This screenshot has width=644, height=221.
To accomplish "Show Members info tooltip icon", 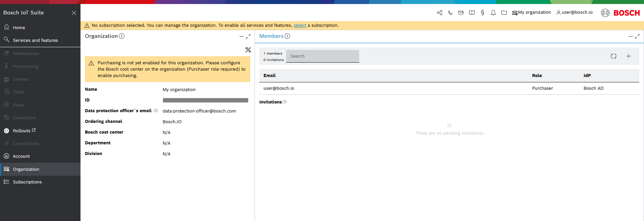I will [287, 36].
